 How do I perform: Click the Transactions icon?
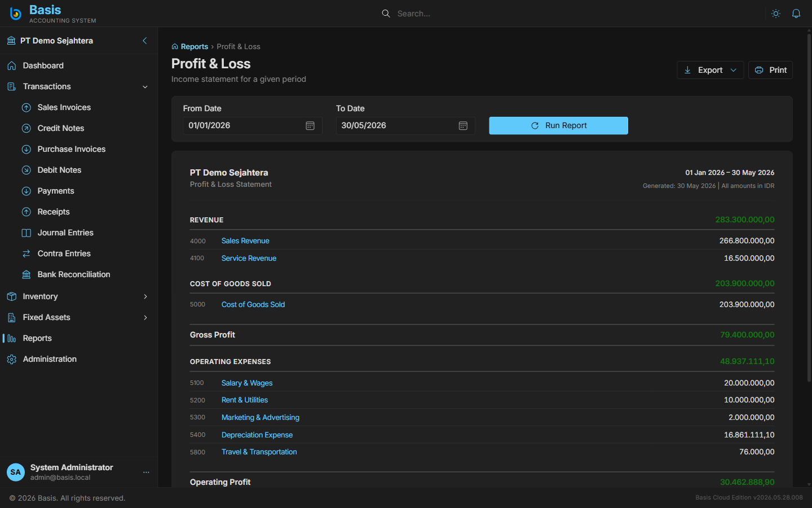point(11,86)
